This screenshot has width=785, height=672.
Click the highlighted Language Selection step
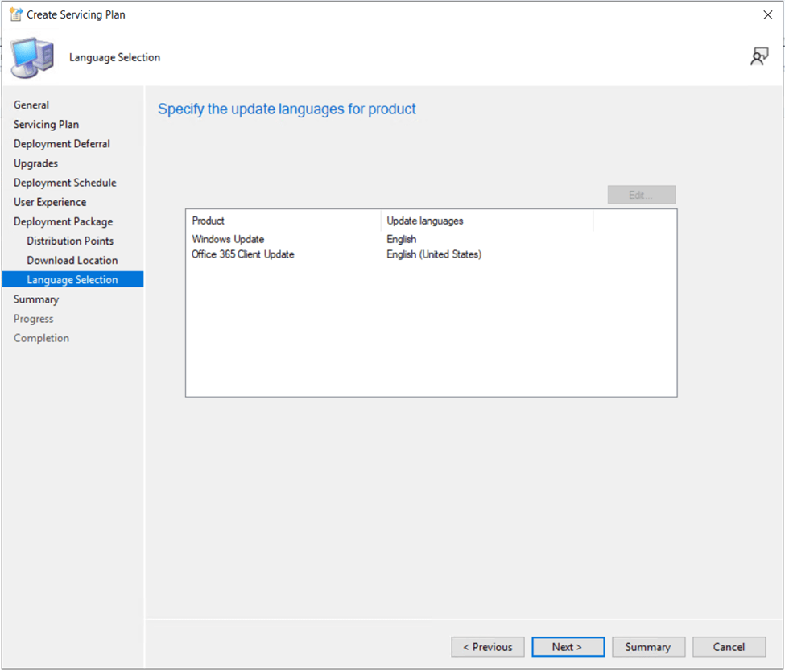[x=72, y=280]
